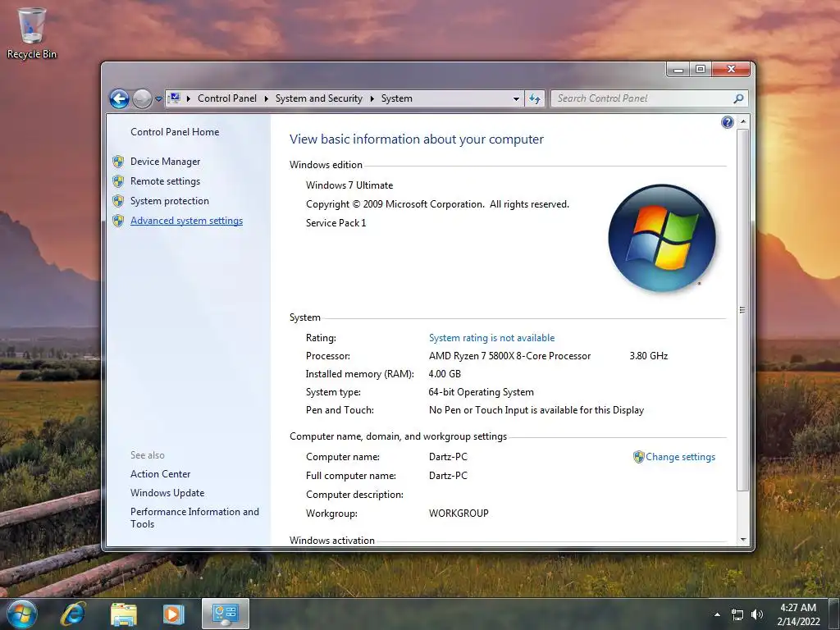840x630 pixels.
Task: Click the Windows 7 Ultimate text
Action: tap(349, 185)
